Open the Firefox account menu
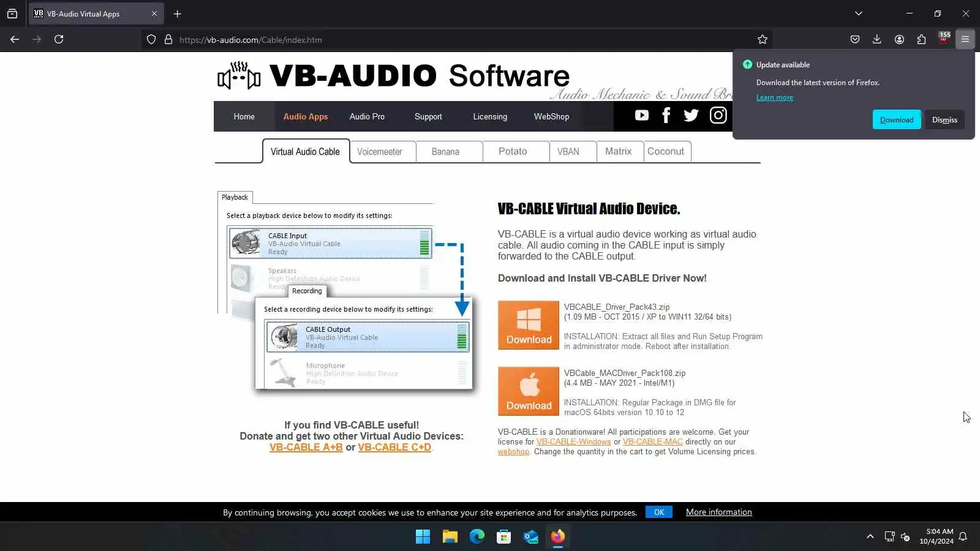 pos(899,39)
